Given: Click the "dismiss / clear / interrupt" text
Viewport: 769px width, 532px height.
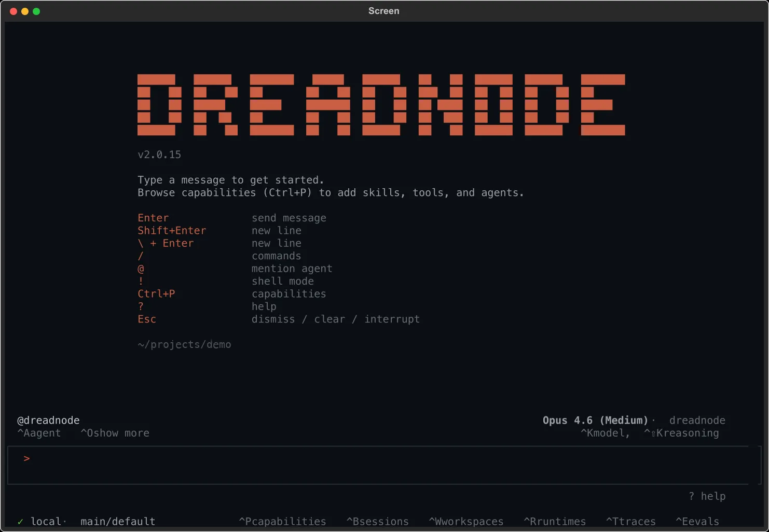Looking at the screenshot, I should pyautogui.click(x=336, y=319).
